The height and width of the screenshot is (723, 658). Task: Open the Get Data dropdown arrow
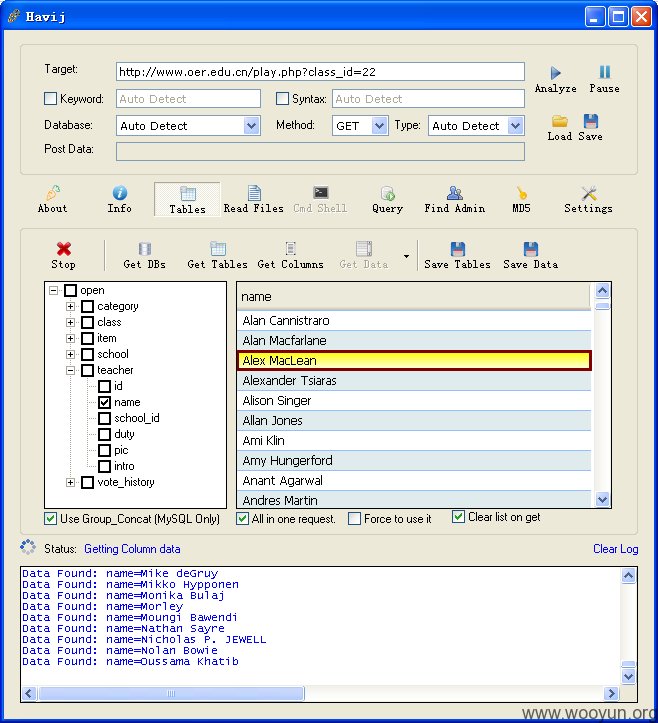point(406,256)
